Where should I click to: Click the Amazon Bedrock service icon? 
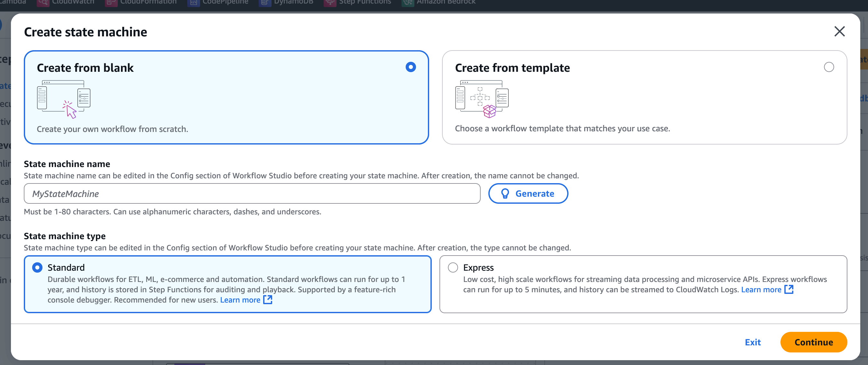407,3
